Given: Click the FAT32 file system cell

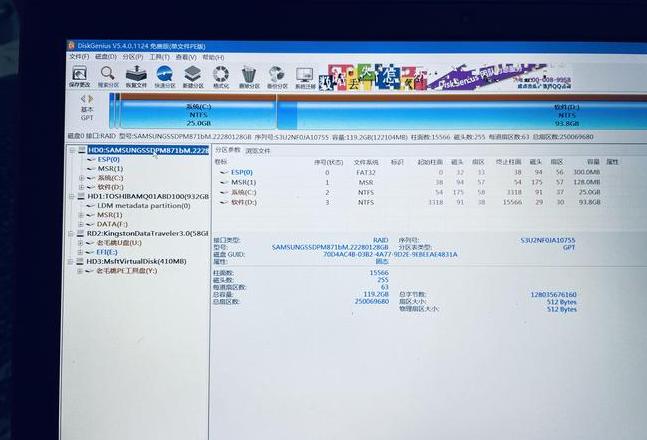Looking at the screenshot, I should pyautogui.click(x=366, y=173).
